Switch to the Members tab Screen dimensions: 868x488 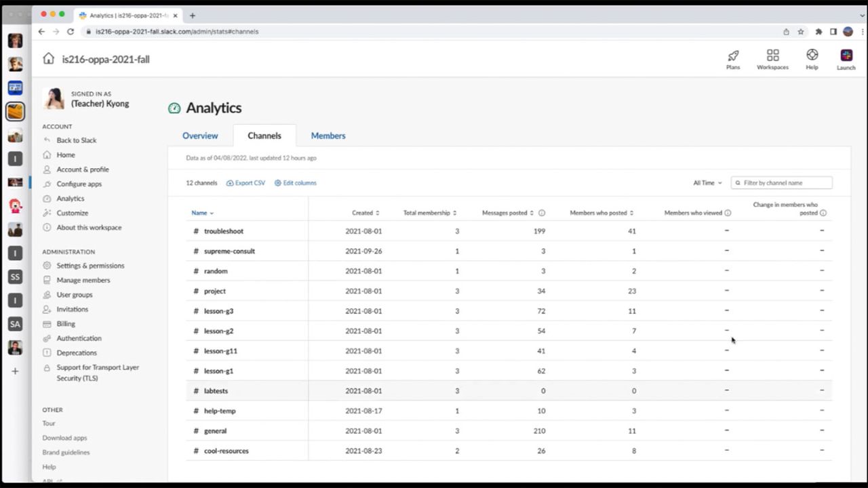328,136
